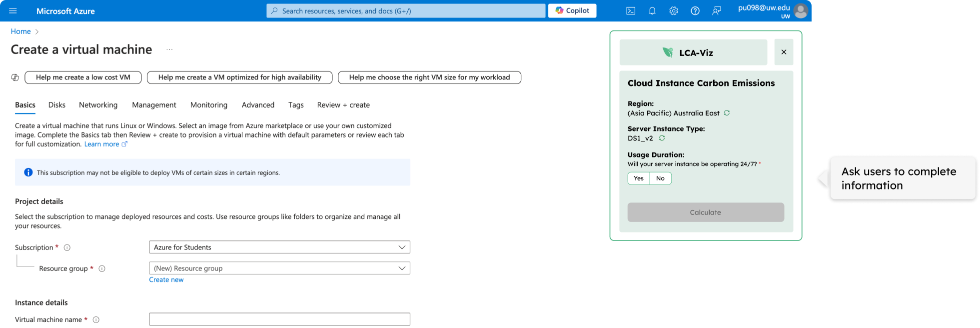Click the LCA-Viz leaf logo
Screen dimensions: 980x328
coord(668,52)
